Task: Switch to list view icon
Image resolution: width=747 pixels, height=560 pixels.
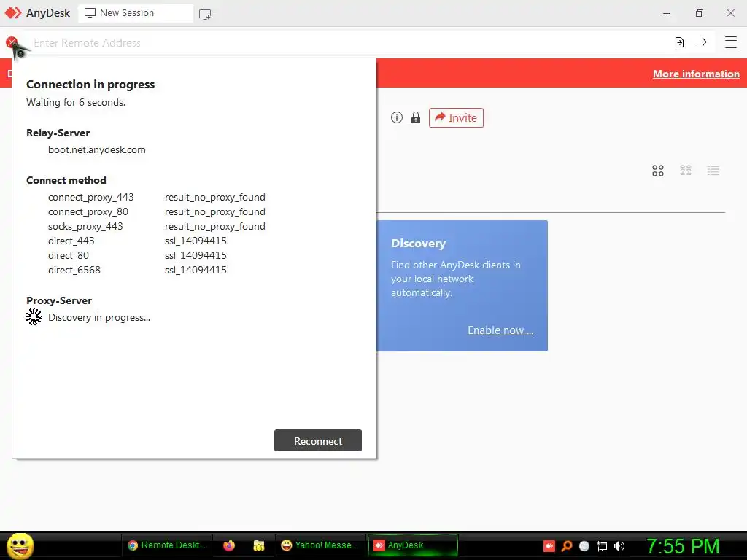Action: (x=713, y=171)
